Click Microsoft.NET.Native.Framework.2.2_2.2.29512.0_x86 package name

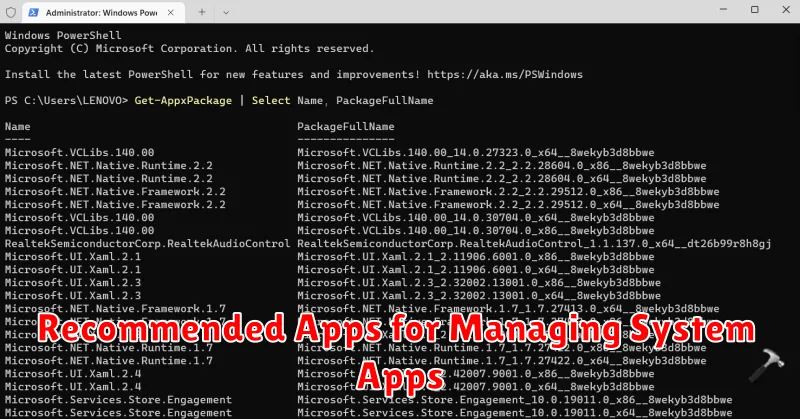[x=509, y=191]
